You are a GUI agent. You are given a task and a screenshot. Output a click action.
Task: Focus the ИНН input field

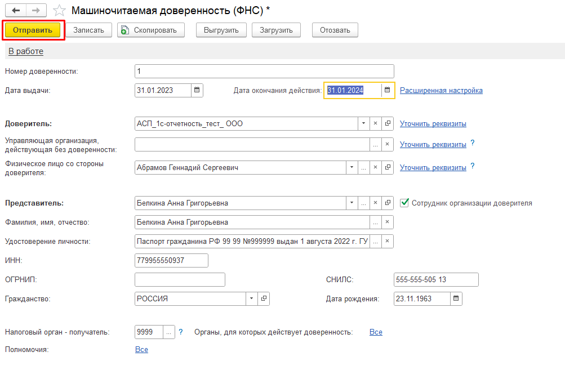[x=171, y=260]
